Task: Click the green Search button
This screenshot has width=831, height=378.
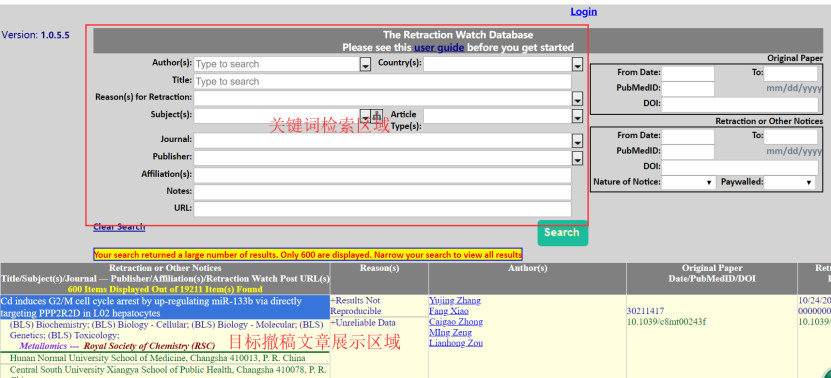Action: [562, 233]
